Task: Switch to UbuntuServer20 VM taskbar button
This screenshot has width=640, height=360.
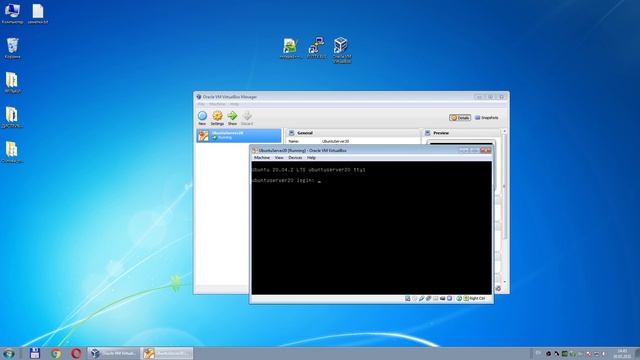Action: (x=167, y=353)
